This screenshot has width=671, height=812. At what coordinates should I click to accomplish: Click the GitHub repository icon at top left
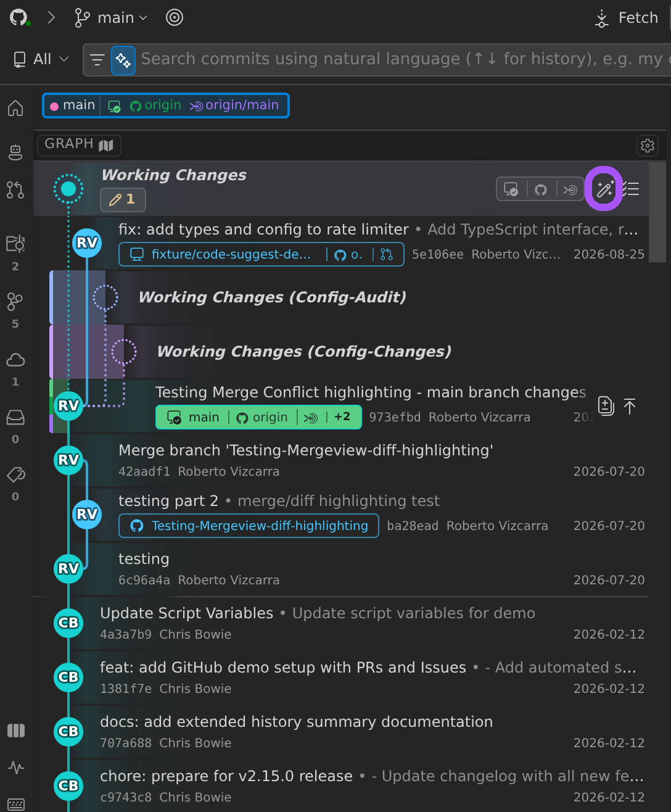19,17
